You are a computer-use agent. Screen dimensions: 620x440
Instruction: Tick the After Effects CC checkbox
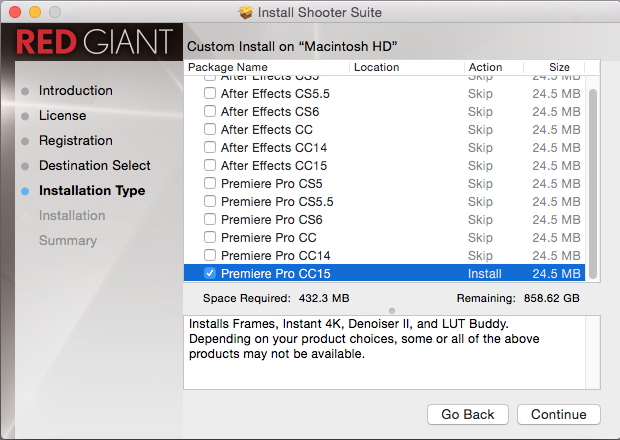pyautogui.click(x=210, y=129)
